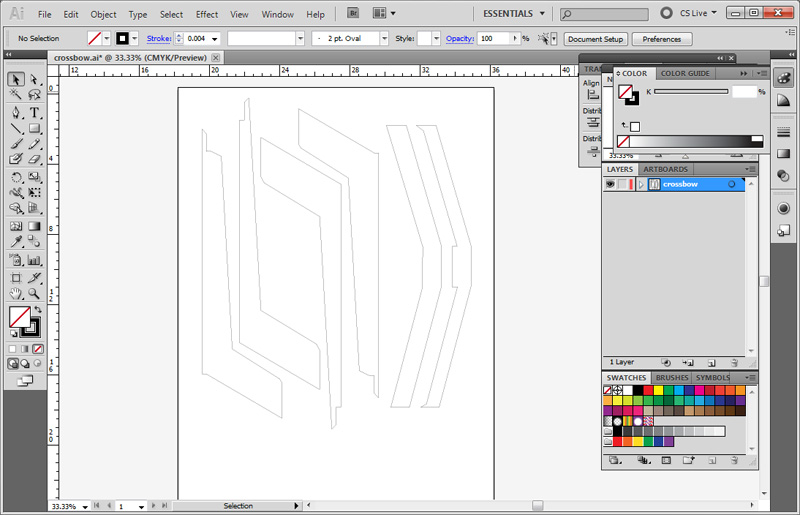Select the Shape Builder tool

16,208
